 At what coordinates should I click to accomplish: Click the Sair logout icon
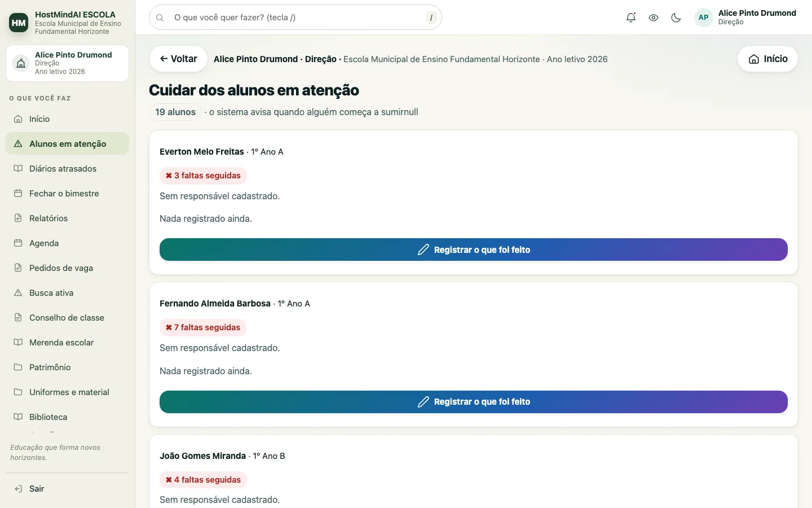[18, 489]
